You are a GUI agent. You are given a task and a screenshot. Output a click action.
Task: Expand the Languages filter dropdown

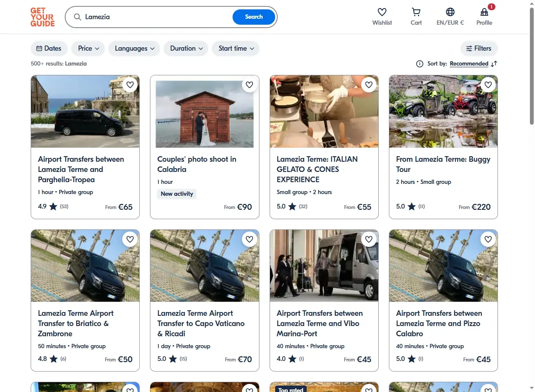(134, 49)
